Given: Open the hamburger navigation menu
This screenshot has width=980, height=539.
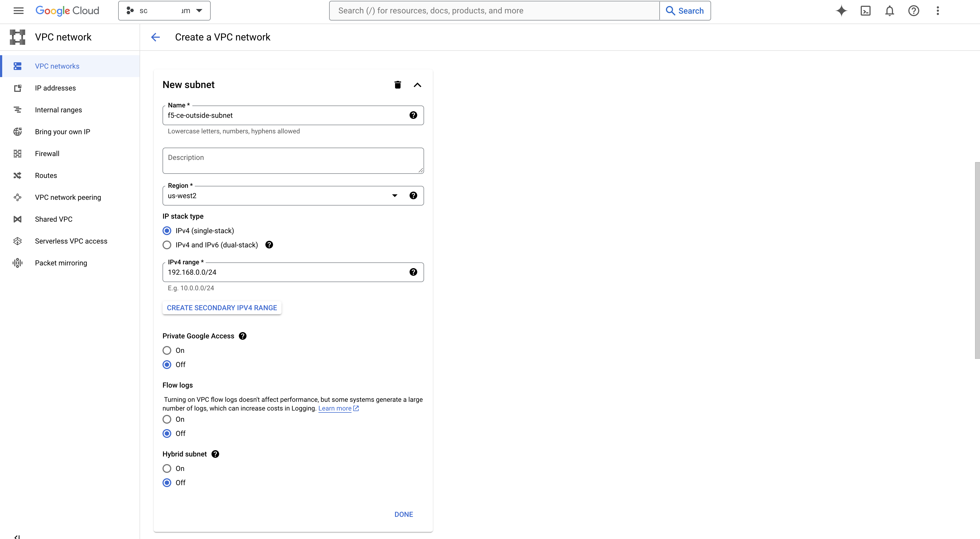Looking at the screenshot, I should (x=18, y=11).
